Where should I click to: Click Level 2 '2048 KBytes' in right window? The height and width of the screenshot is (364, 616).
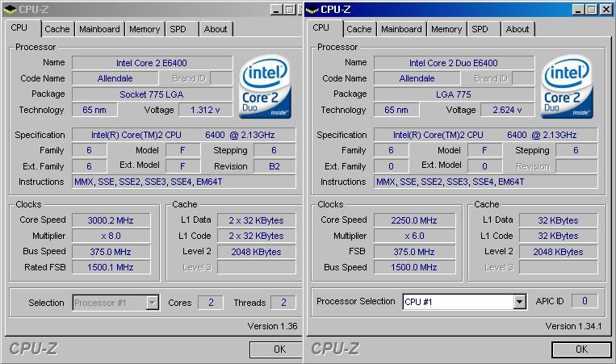tap(558, 252)
